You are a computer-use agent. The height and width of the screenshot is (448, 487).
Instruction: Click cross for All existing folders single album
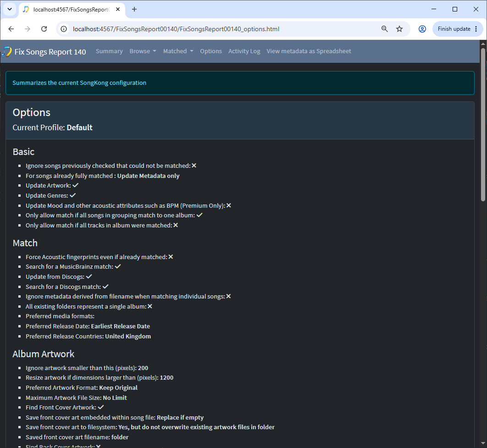tap(149, 306)
